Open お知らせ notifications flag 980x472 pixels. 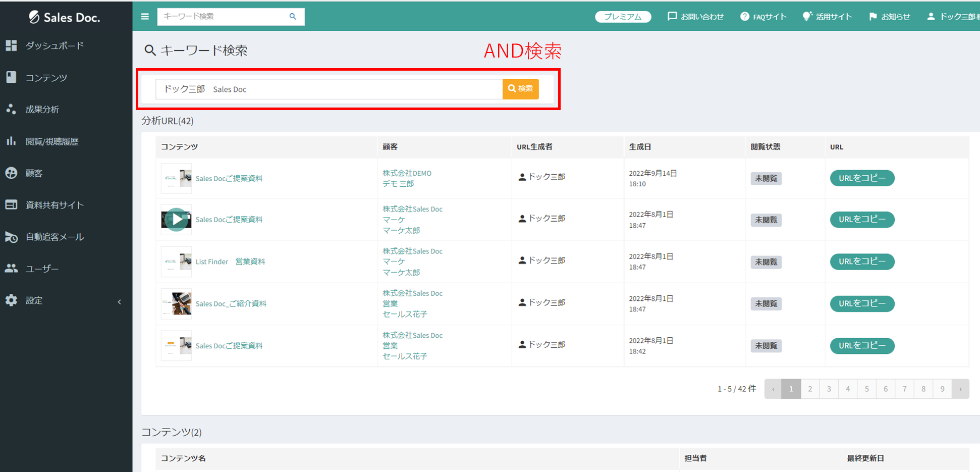[889, 17]
